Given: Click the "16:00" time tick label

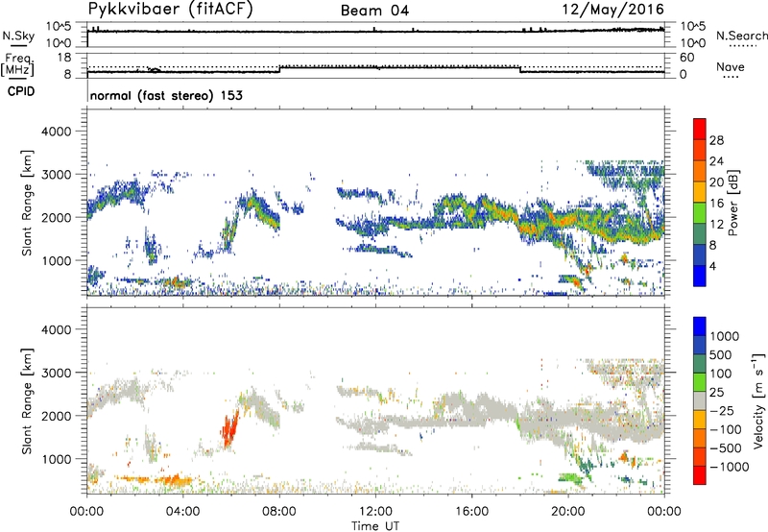Looking at the screenshot, I should pyautogui.click(x=471, y=512).
